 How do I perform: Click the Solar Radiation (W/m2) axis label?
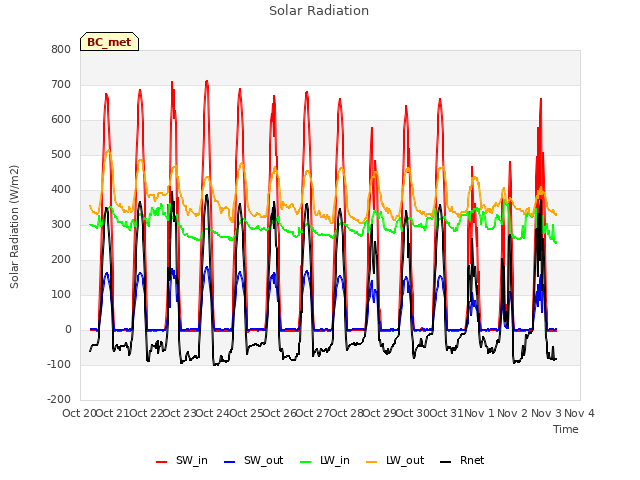tap(14, 227)
